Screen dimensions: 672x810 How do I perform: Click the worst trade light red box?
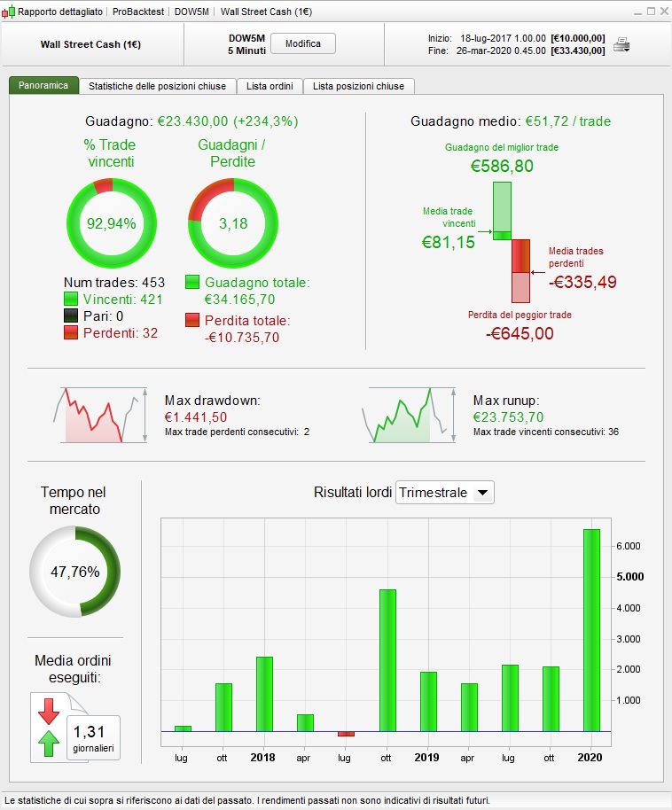[x=520, y=287]
